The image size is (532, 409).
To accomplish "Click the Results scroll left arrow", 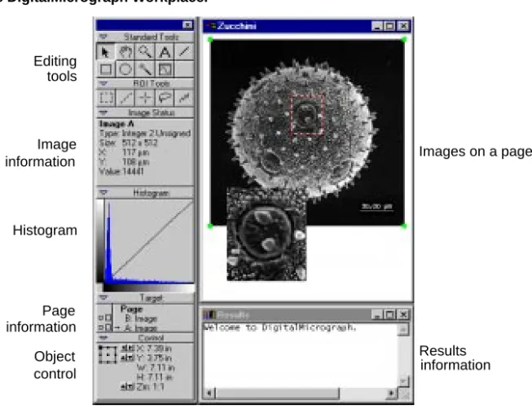I will 209,393.
